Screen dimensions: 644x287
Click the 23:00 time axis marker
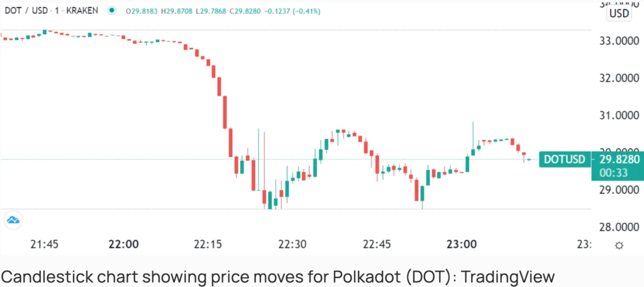(462, 245)
